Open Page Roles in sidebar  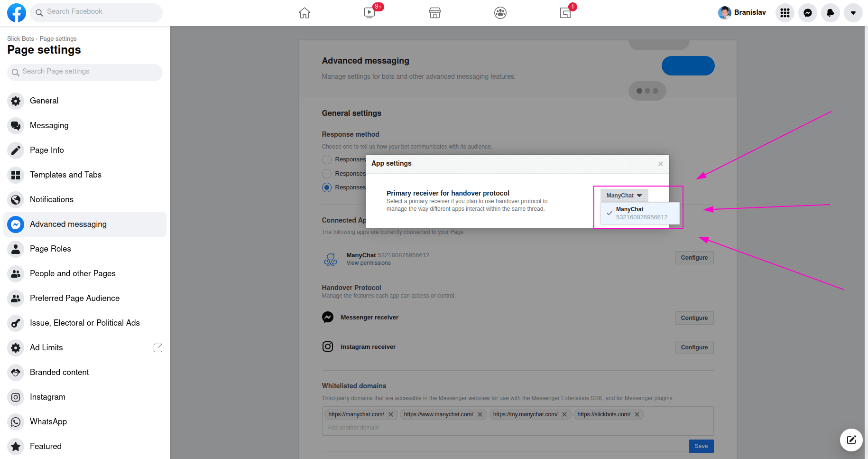85,249
